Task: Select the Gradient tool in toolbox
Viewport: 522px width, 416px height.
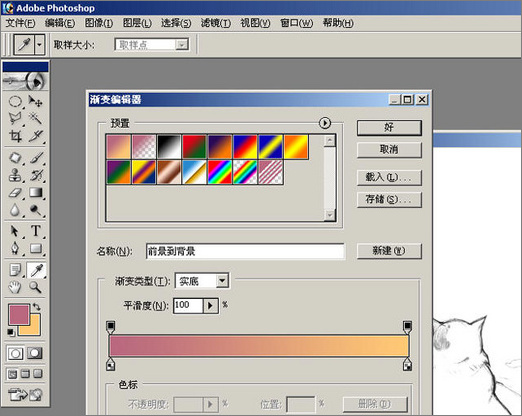Action: point(35,193)
